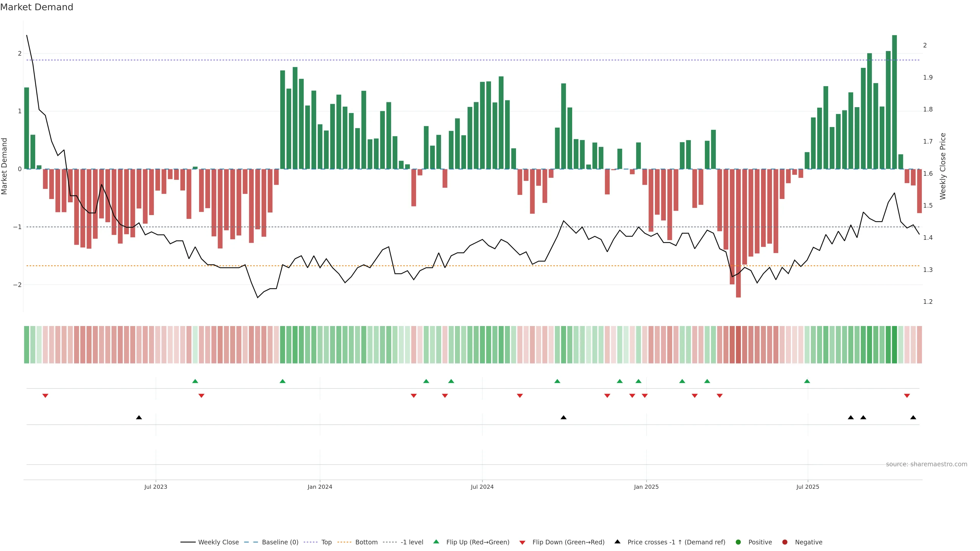The height and width of the screenshot is (551, 980).
Task: Toggle Weekly Close legend entry
Action: tap(218, 542)
